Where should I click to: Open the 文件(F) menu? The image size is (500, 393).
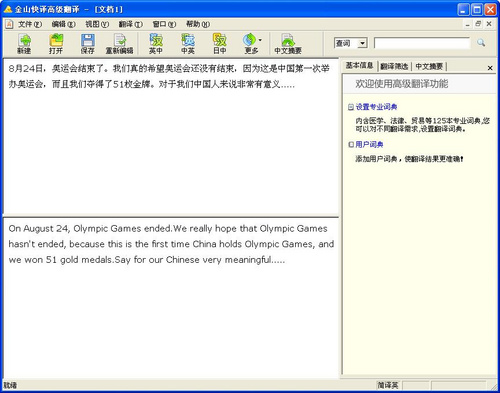coord(30,24)
